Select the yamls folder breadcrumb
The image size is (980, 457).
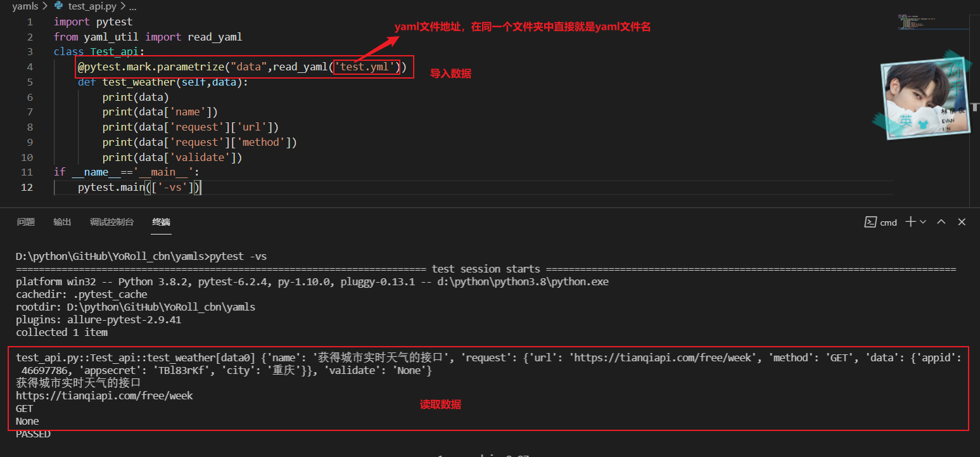25,7
